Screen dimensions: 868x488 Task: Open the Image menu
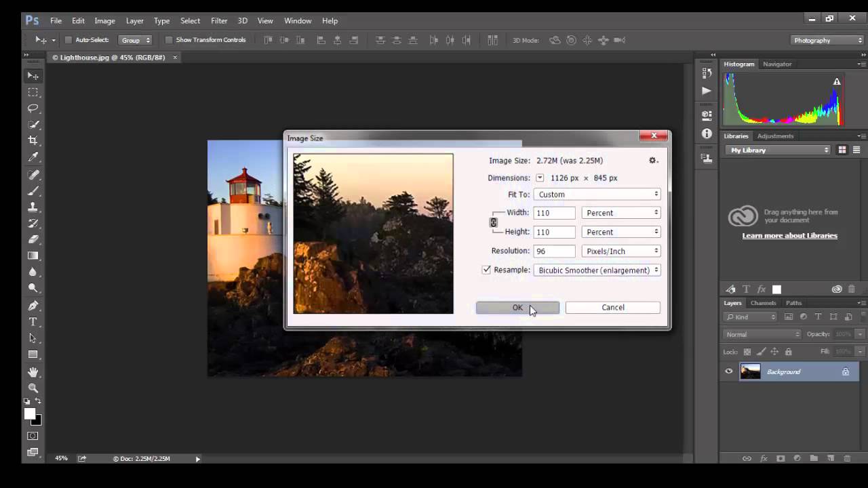[x=104, y=21]
